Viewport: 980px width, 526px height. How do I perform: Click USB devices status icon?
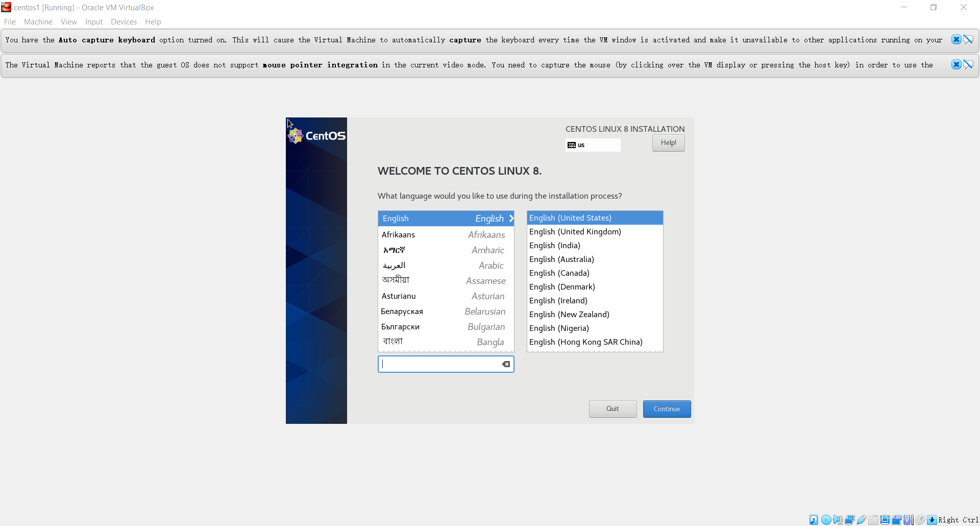pyautogui.click(x=862, y=520)
